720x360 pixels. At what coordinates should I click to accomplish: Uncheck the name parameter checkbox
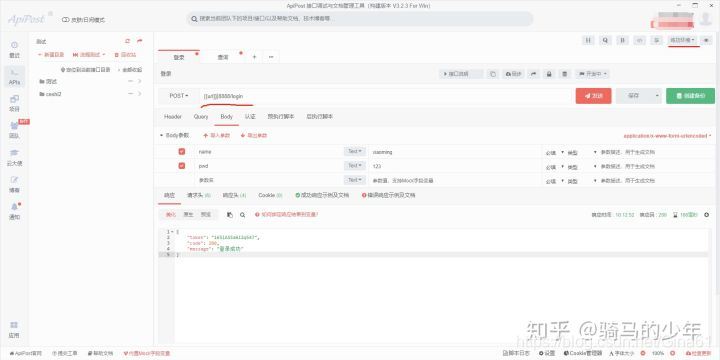coord(182,152)
